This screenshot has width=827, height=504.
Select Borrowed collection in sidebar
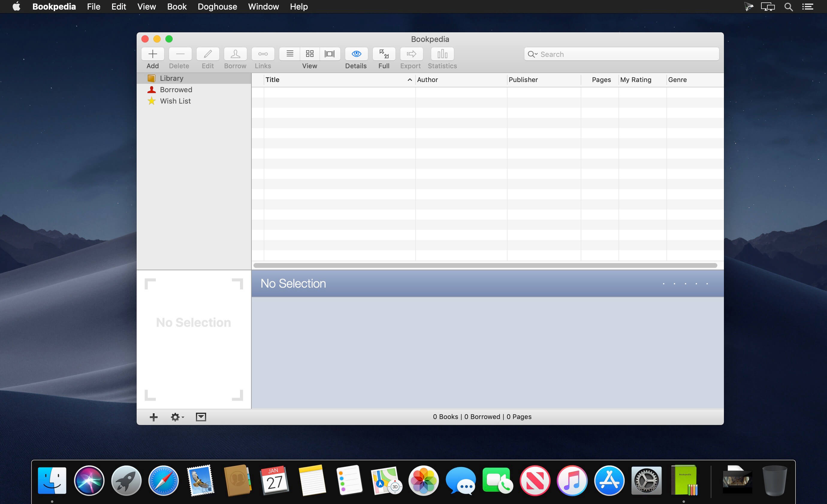[176, 89]
